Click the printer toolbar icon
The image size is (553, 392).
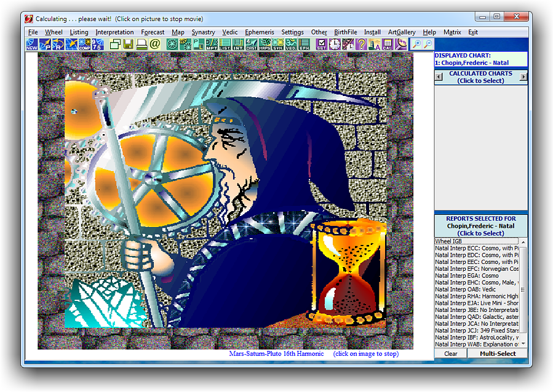pyautogui.click(x=141, y=44)
